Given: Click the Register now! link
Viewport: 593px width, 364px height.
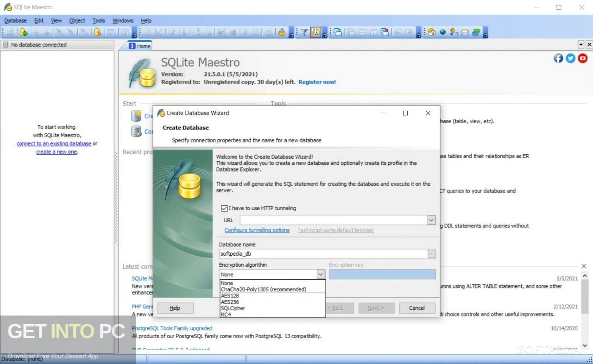Looking at the screenshot, I should (317, 82).
